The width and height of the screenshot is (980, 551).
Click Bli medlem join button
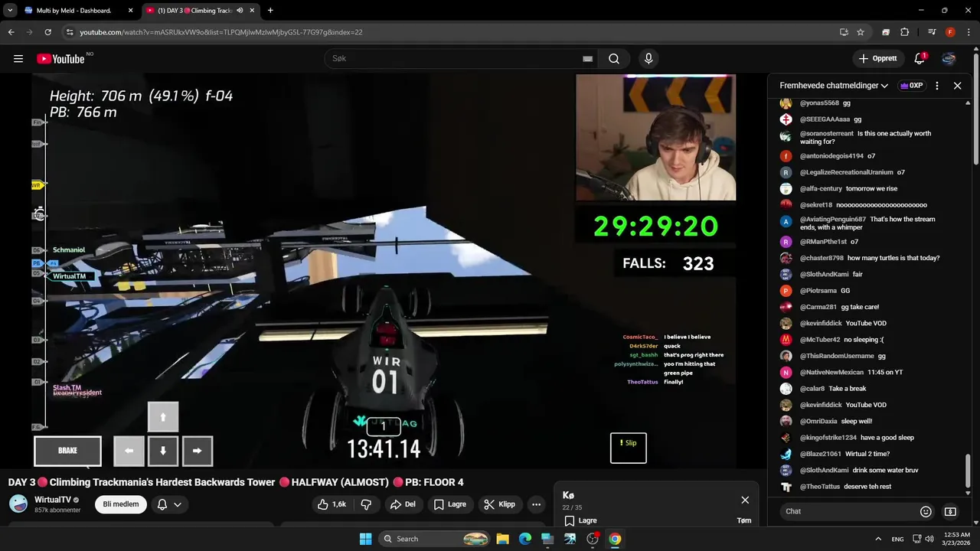(x=121, y=504)
